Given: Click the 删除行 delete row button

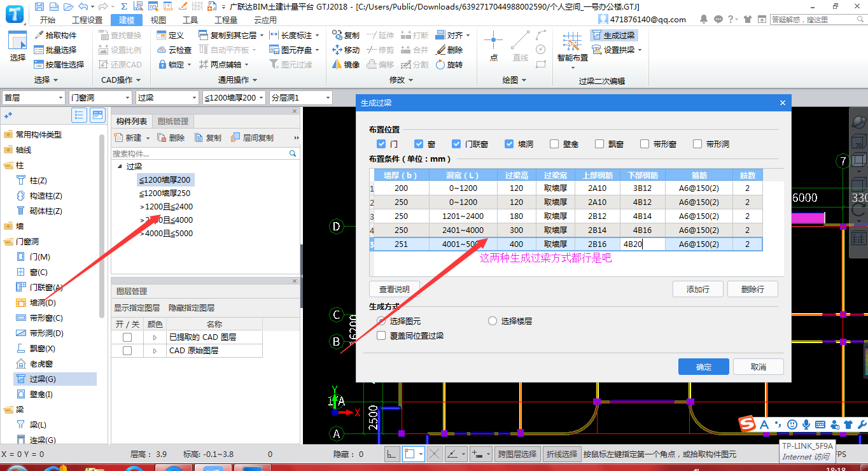Looking at the screenshot, I should (753, 289).
